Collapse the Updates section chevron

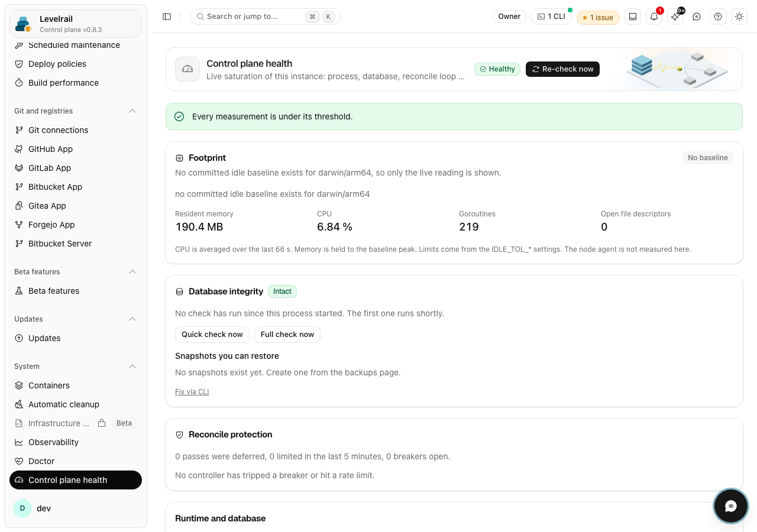[132, 319]
